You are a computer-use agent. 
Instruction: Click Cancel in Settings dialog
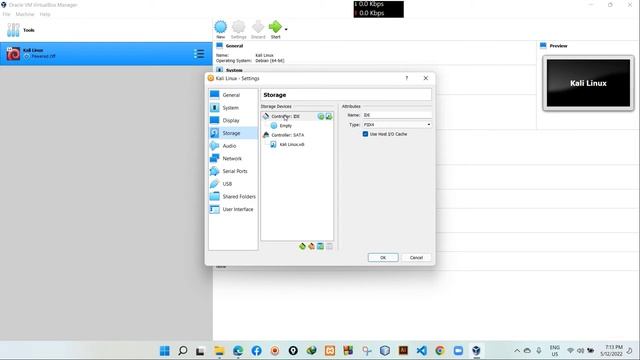(x=416, y=258)
